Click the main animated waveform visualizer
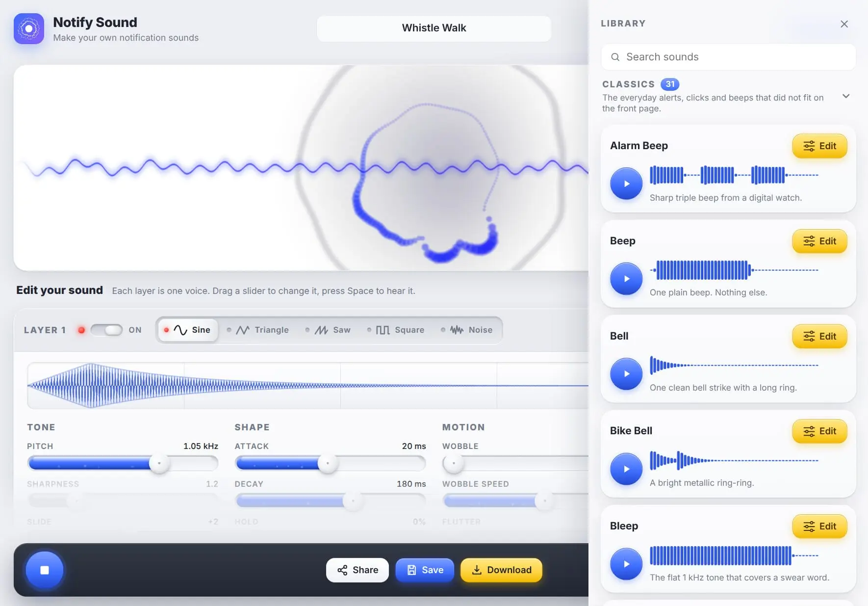Viewport: 868px width, 606px height. point(301,168)
